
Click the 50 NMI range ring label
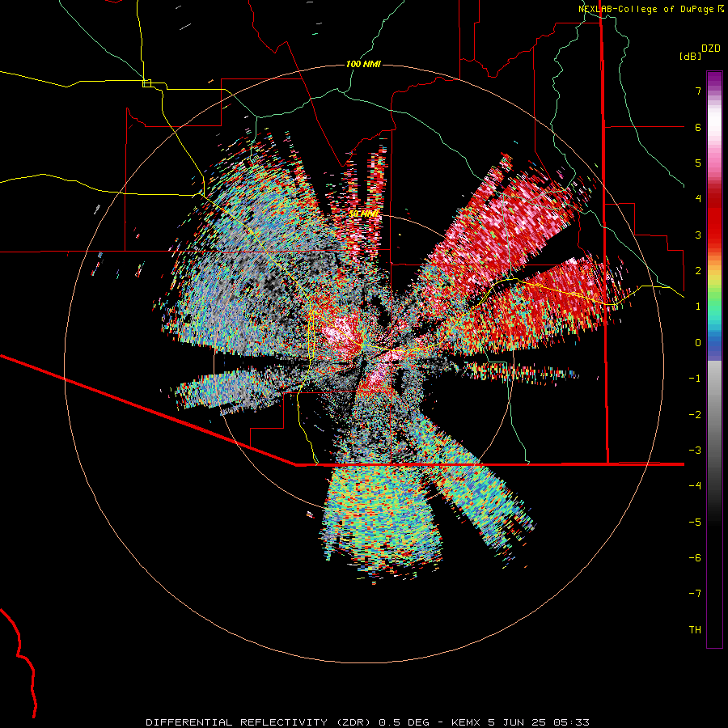click(365, 214)
